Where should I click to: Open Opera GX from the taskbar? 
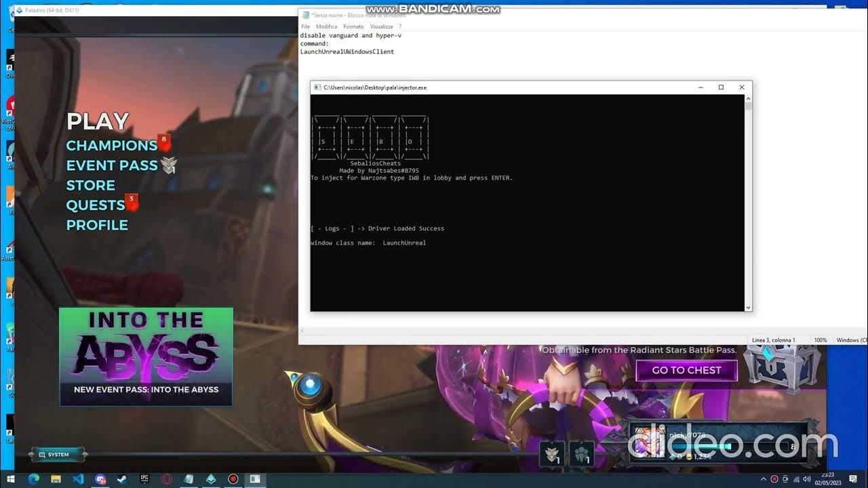click(x=167, y=479)
